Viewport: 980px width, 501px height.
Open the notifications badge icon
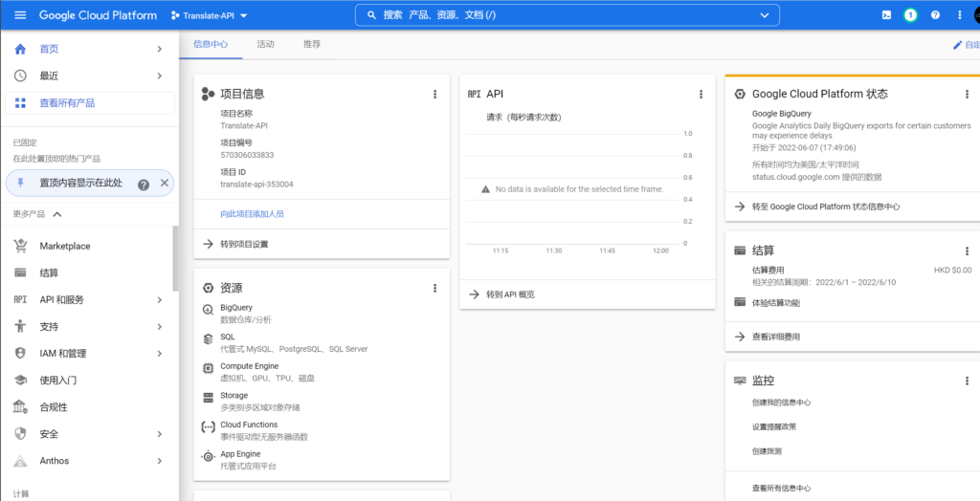910,15
